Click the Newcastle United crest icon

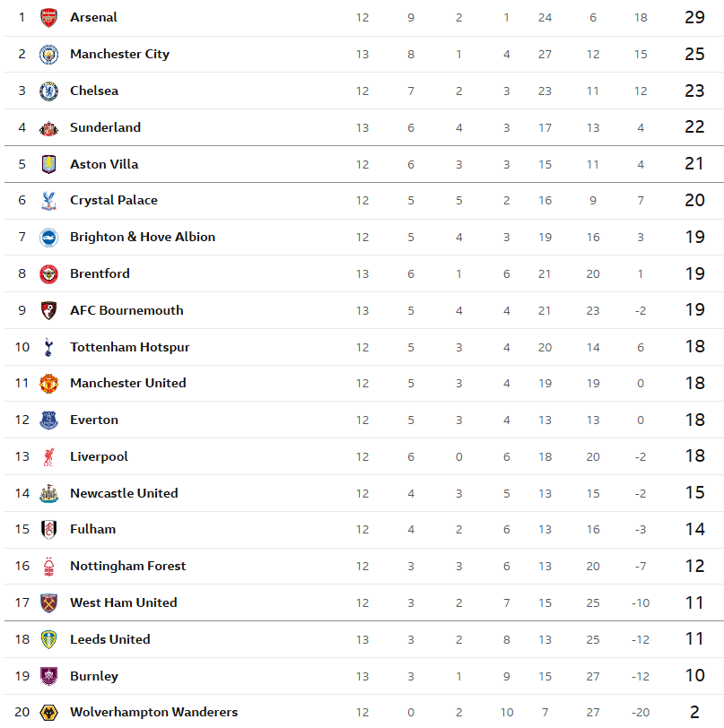click(48, 493)
